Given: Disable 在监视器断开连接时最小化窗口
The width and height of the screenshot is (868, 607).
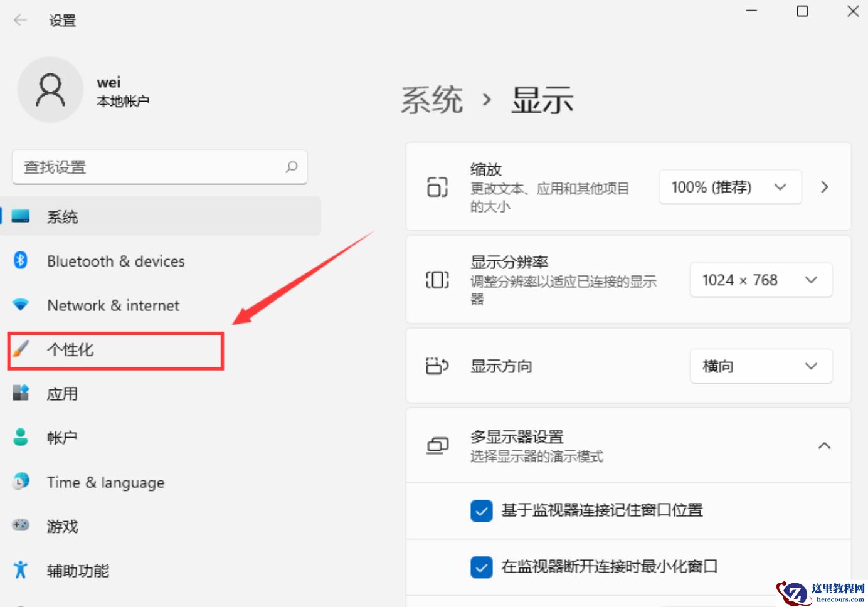Looking at the screenshot, I should 481,567.
